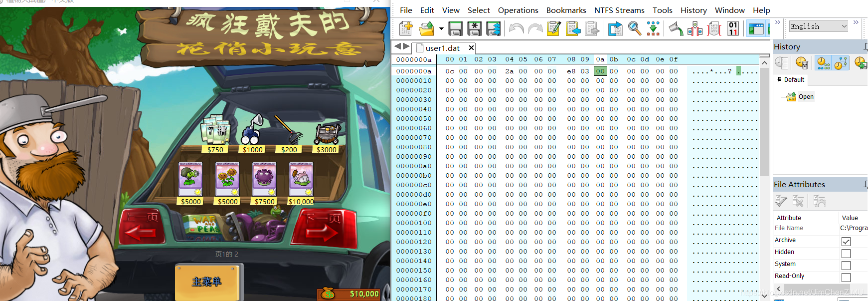This screenshot has width=868, height=302.
Task: Click the Find all dots-arrow icon
Action: 653,28
